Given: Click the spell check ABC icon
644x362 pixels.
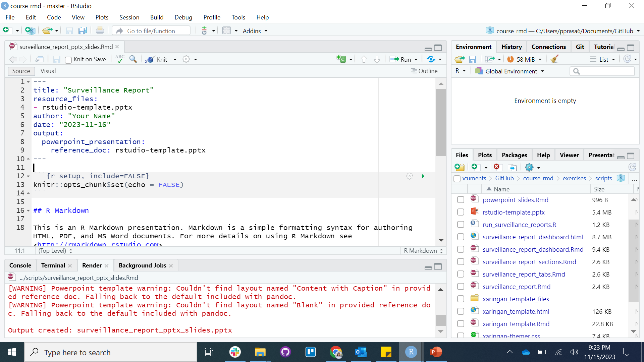Looking at the screenshot, I should coord(120,59).
